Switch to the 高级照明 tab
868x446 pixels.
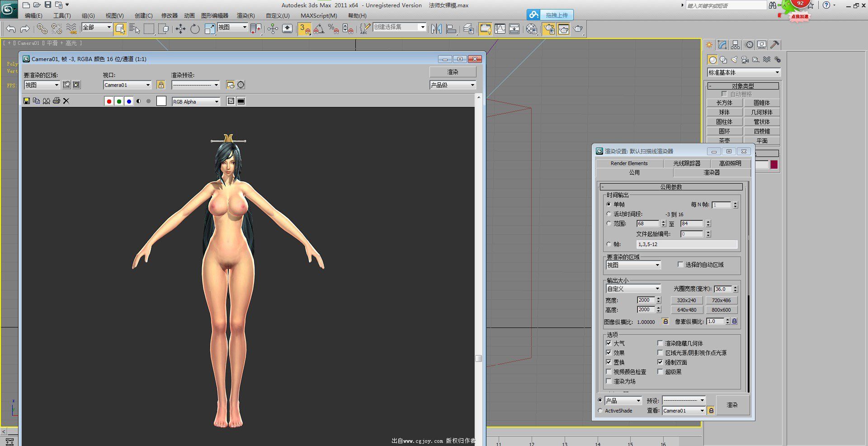pyautogui.click(x=730, y=163)
